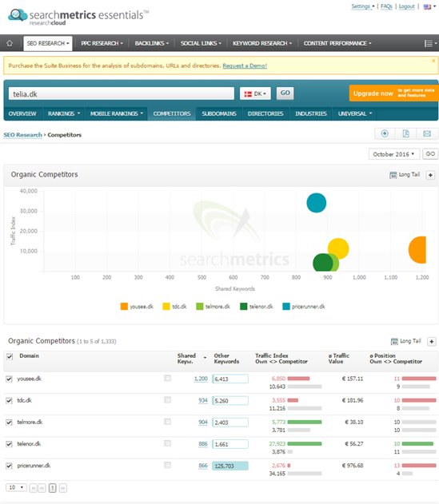Viewport: 439px width, 504px height.
Task: Open the Rankings tab
Action: 64,113
